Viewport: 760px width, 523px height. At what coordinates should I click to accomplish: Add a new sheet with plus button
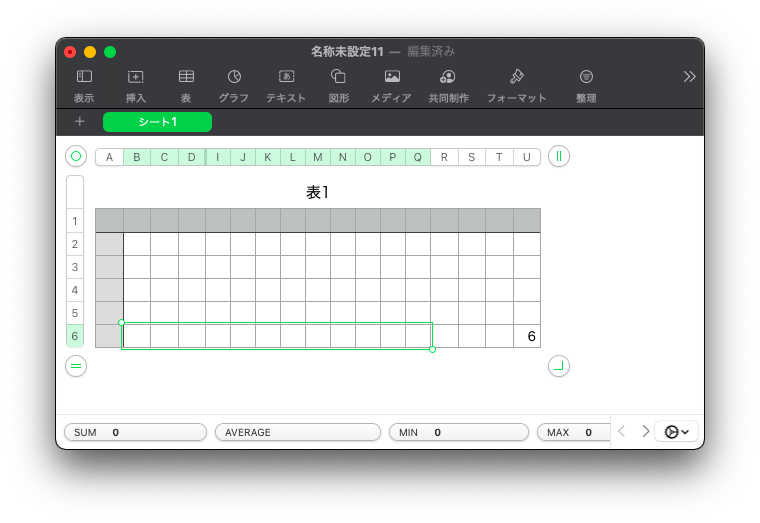pyautogui.click(x=80, y=122)
